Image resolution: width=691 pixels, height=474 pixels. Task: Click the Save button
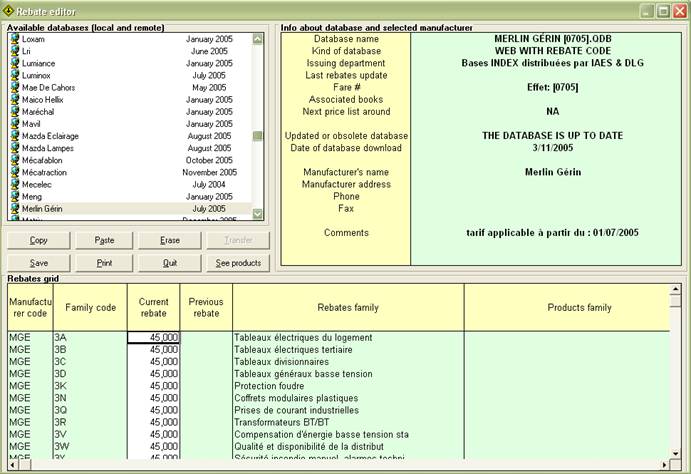point(38,263)
